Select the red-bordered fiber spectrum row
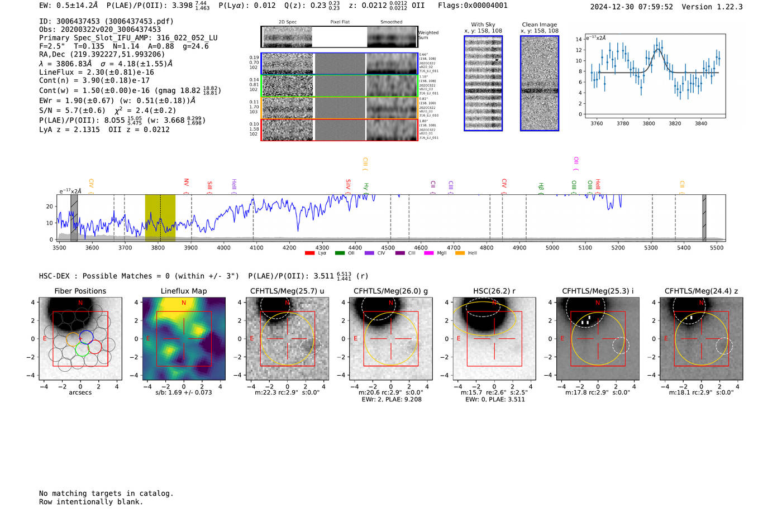The width and height of the screenshot is (782, 532). pyautogui.click(x=340, y=130)
